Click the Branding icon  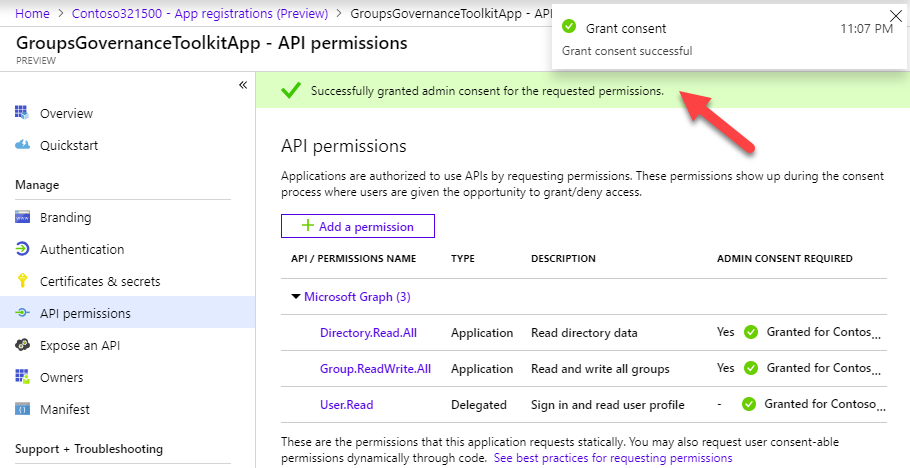coord(22,217)
